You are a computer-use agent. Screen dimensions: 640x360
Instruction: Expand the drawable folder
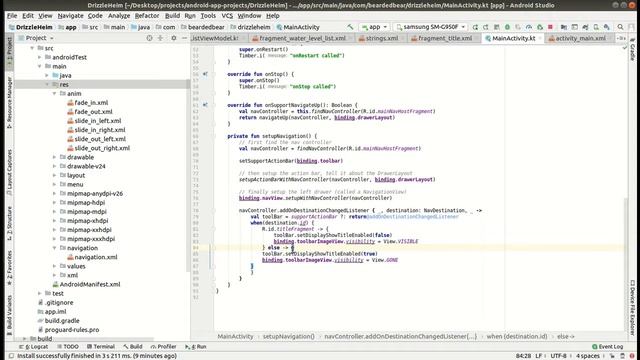click(x=54, y=157)
